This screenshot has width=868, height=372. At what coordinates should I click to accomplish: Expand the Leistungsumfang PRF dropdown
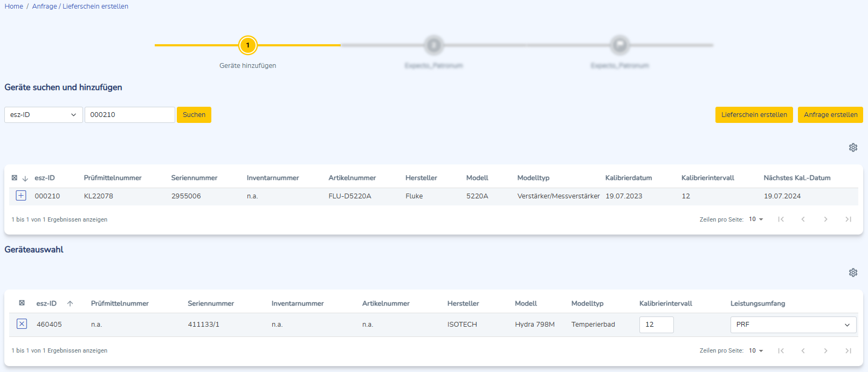pyautogui.click(x=793, y=325)
